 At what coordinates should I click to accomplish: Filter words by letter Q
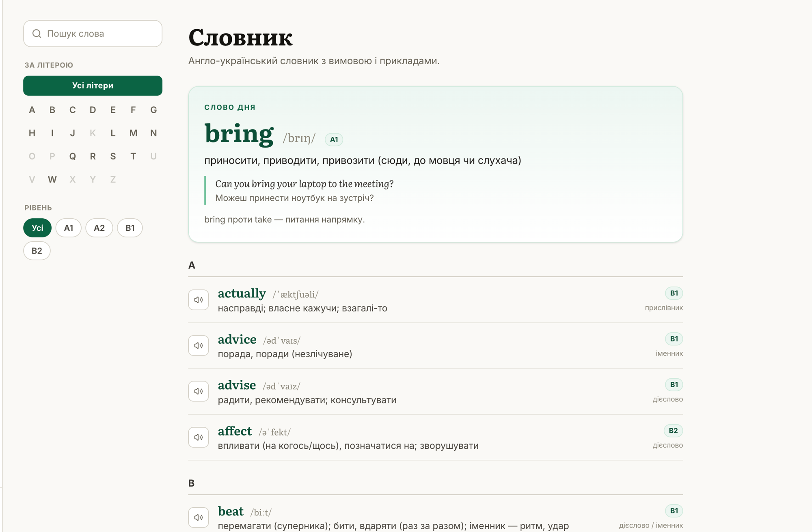coord(73,156)
